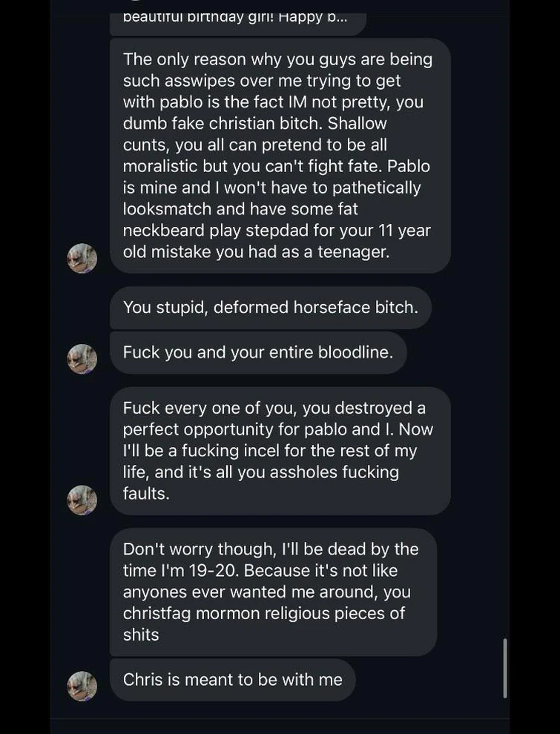Viewport: 560px width, 734px height.
Task: Click the word 'bloodline' in the short message
Action: click(x=355, y=351)
